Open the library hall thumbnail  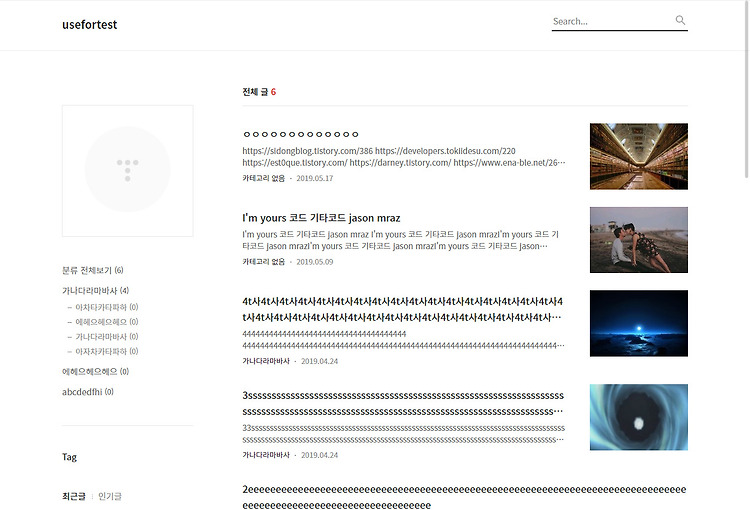pos(639,156)
